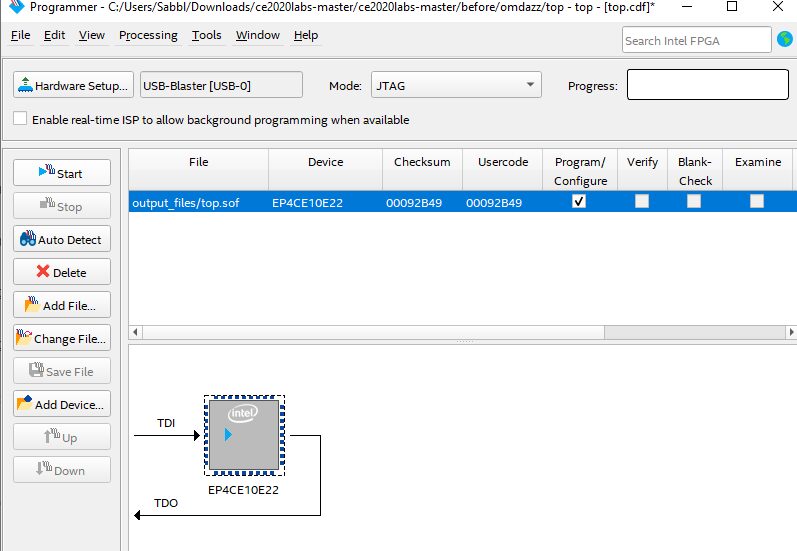
Task: Click the Save File button
Action: click(x=62, y=371)
